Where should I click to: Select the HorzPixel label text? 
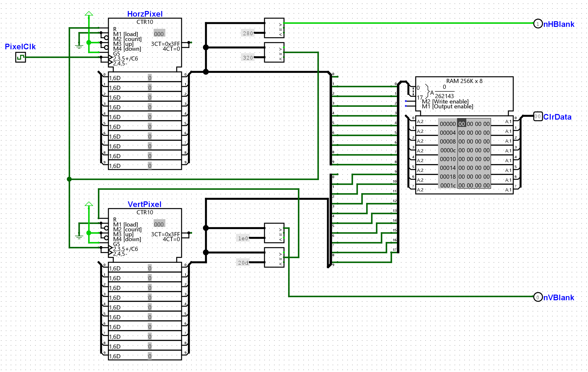tap(145, 14)
